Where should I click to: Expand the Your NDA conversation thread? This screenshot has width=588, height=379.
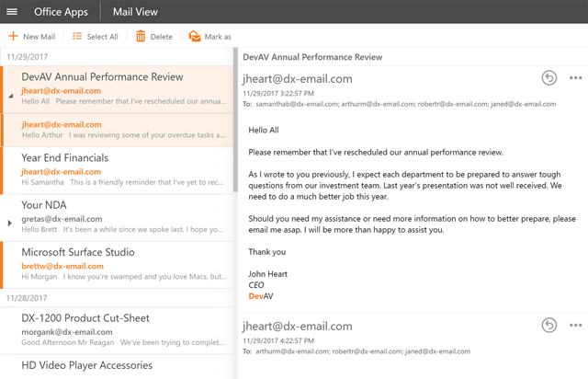[10, 223]
